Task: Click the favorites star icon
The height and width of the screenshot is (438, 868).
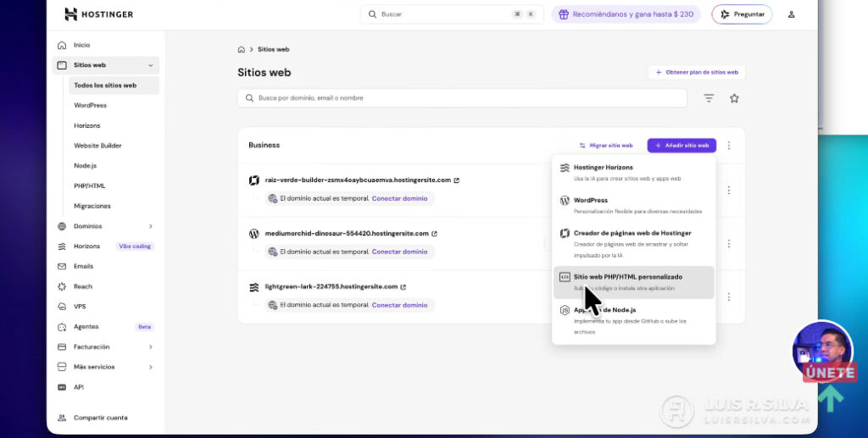Action: click(734, 98)
